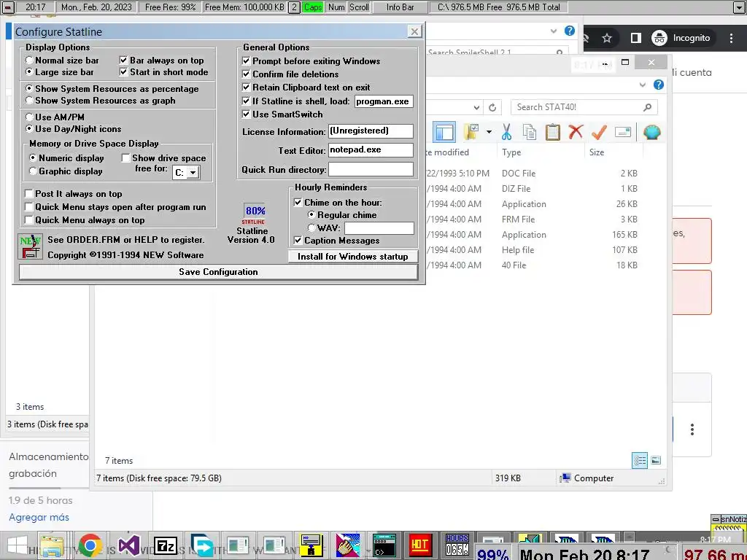747x560 pixels.
Task: Click Install for Windows startup button
Action: [353, 257]
